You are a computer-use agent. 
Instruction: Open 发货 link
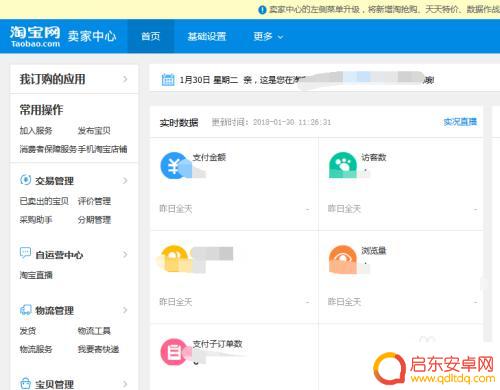click(28, 331)
